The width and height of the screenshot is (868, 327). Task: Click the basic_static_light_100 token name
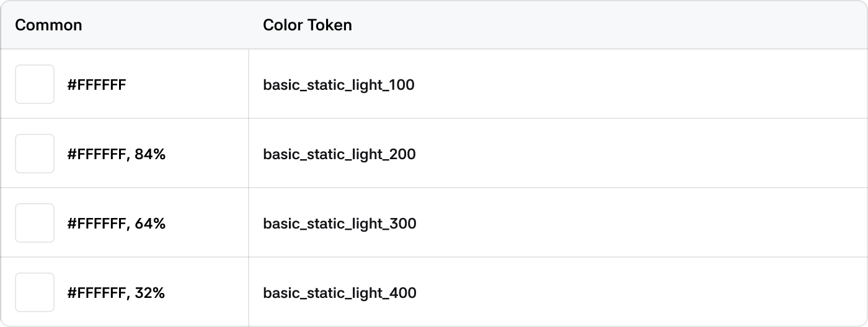coord(339,85)
